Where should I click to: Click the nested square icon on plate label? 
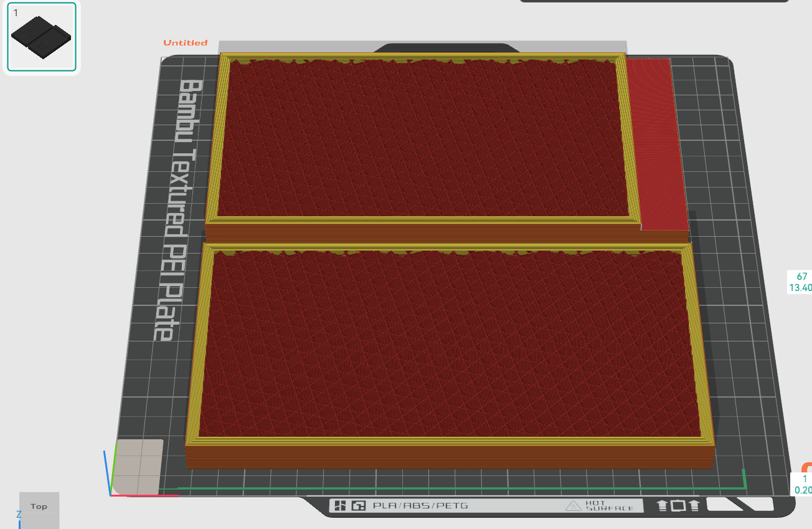(x=358, y=505)
